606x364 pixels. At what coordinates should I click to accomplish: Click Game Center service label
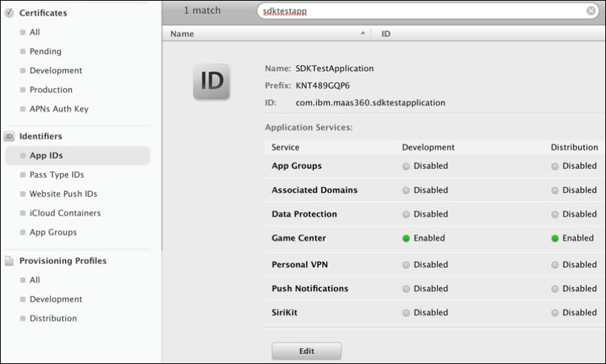(x=299, y=238)
